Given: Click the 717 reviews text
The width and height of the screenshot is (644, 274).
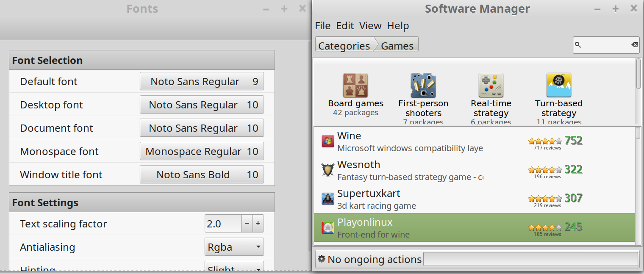Looking at the screenshot, I should pos(547,148).
